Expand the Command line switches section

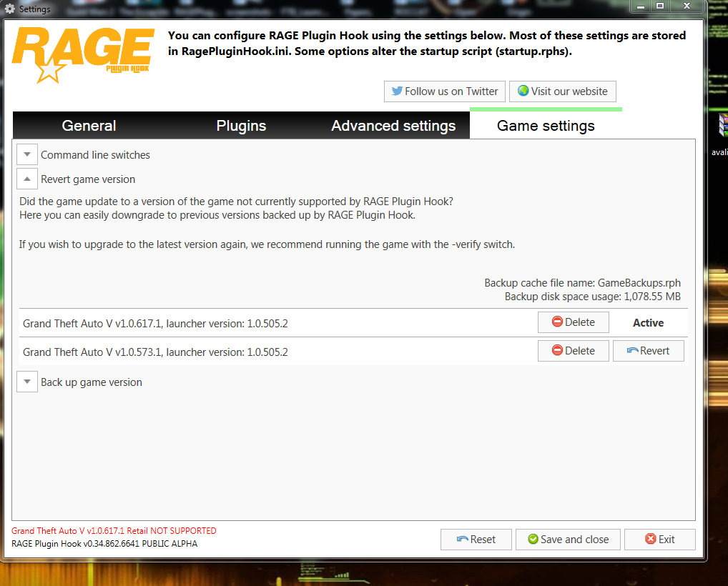pos(27,154)
